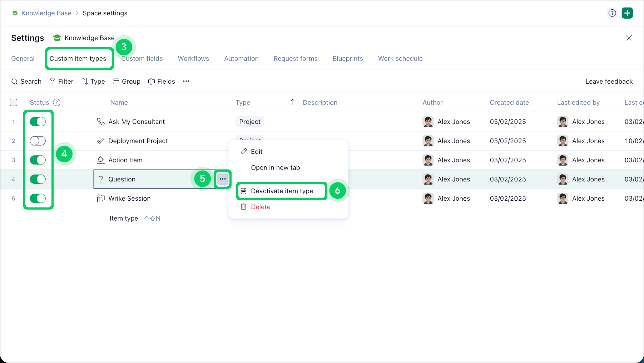Open the Filter options

61,82
